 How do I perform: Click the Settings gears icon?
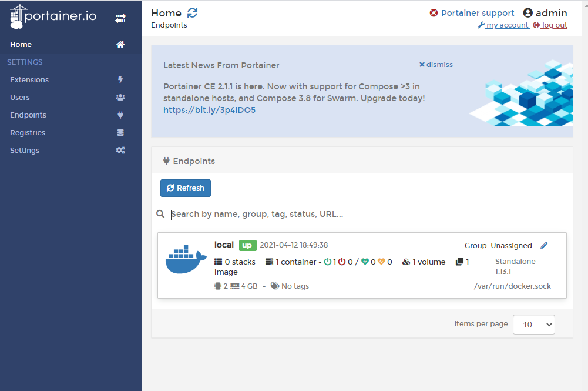(120, 150)
